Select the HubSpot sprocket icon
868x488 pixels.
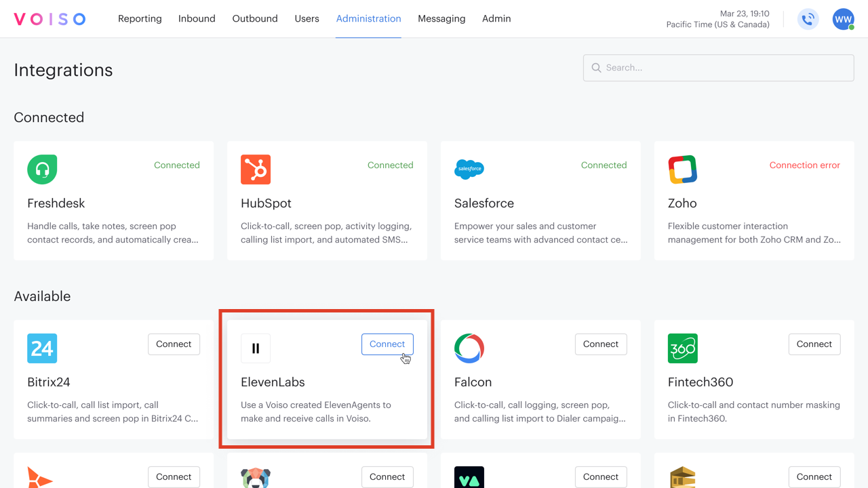[256, 169]
